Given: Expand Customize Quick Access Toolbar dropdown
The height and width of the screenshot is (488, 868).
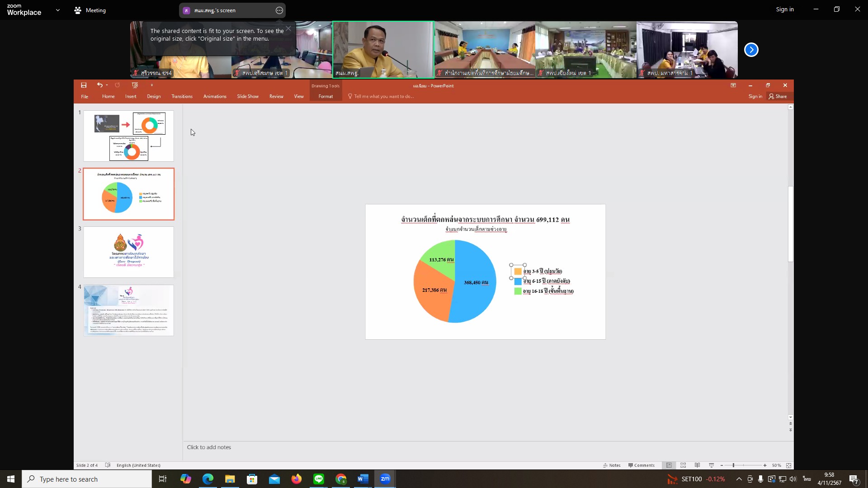Looking at the screenshot, I should (x=152, y=85).
